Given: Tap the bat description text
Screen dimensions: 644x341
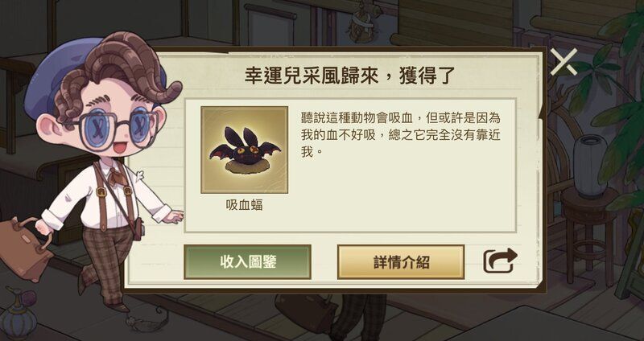Looking at the screenshot, I should (400, 134).
